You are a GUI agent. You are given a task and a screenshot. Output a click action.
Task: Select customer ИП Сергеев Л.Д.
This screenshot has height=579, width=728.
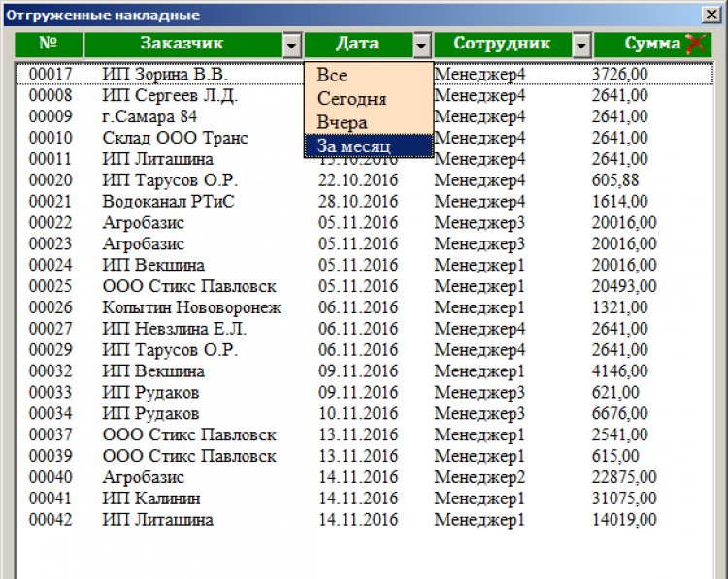170,95
